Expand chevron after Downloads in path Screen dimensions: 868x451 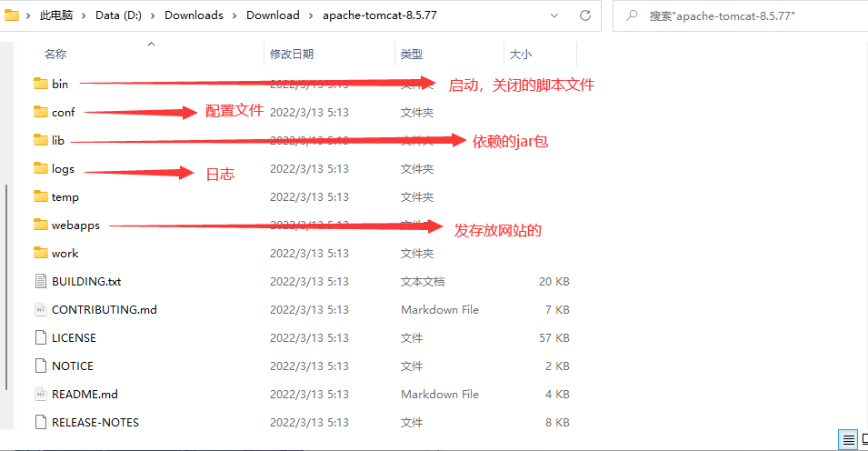[234, 15]
